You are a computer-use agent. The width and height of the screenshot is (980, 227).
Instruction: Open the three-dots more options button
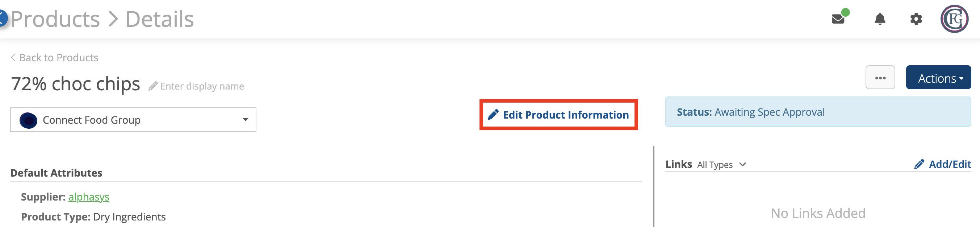(880, 77)
